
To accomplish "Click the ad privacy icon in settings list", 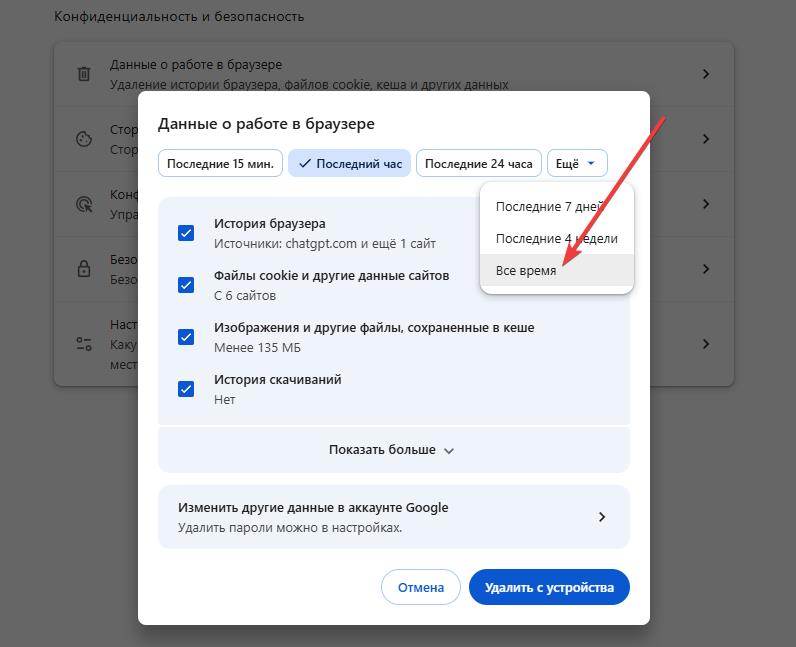I will click(x=84, y=204).
